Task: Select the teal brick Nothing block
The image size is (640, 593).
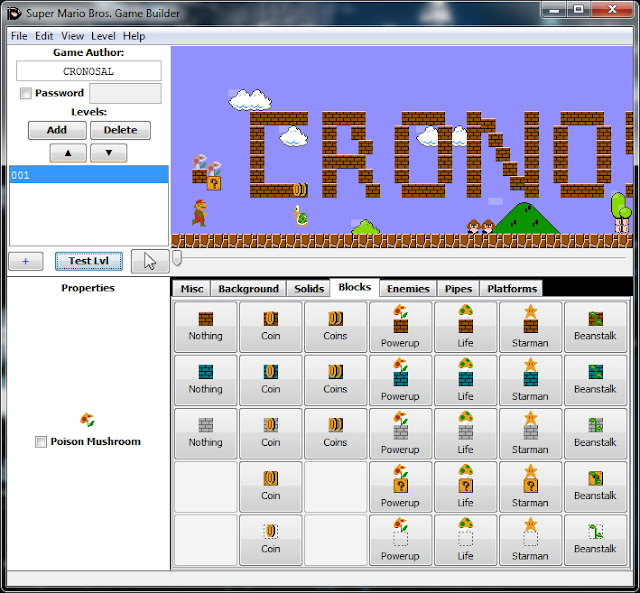Action: [x=206, y=380]
